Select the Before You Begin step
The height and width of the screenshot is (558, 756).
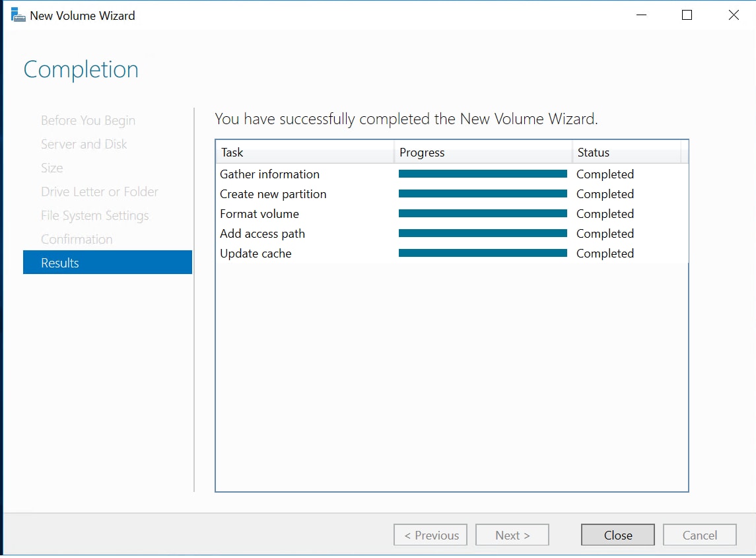(88, 120)
